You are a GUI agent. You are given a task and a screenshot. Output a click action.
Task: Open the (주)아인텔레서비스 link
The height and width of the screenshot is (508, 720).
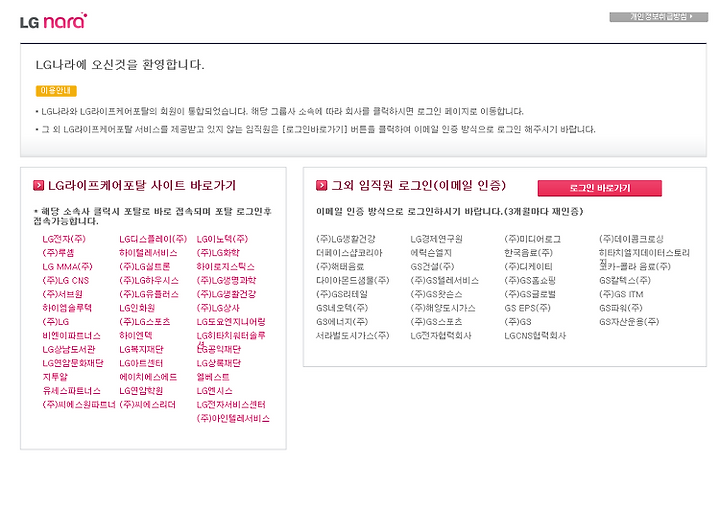tap(233, 418)
